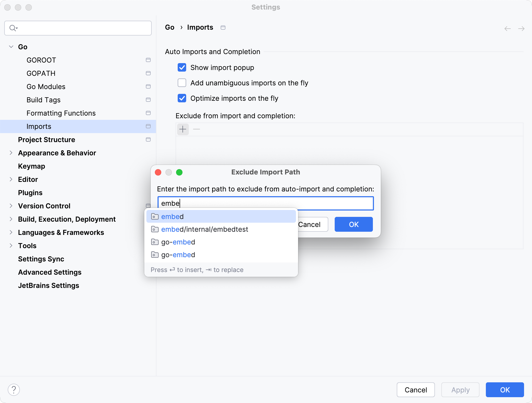Click the settings icon beside Imports breadcrumb
Viewport: 532px width, 403px height.
pos(223,27)
